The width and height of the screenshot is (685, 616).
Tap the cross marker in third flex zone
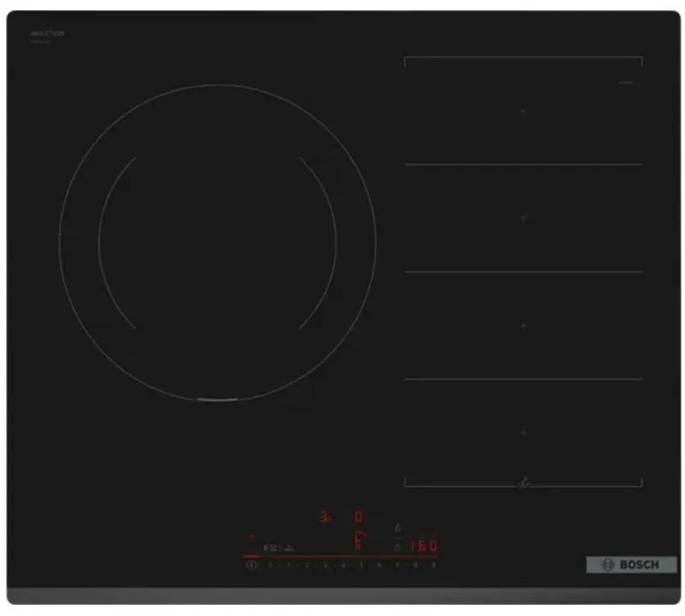523,326
